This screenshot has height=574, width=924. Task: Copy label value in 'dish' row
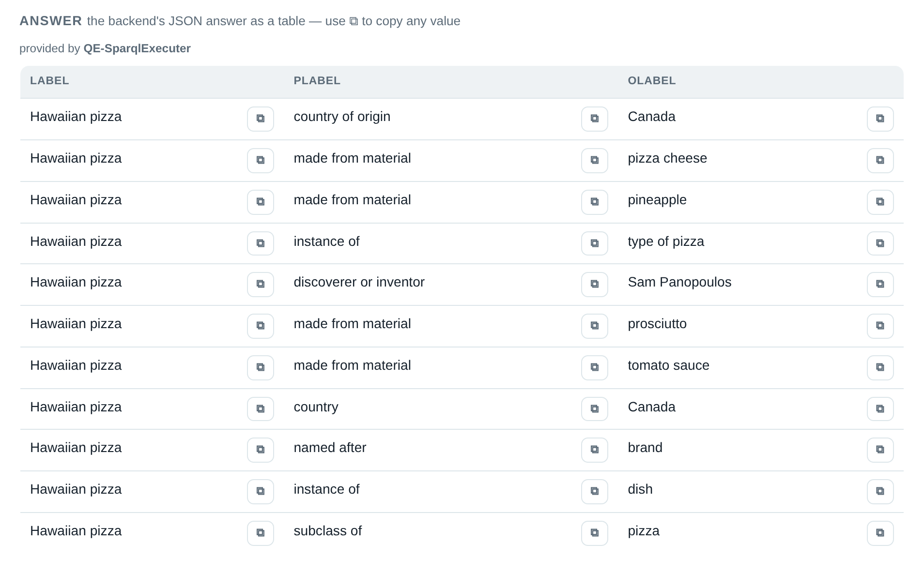coord(261,491)
